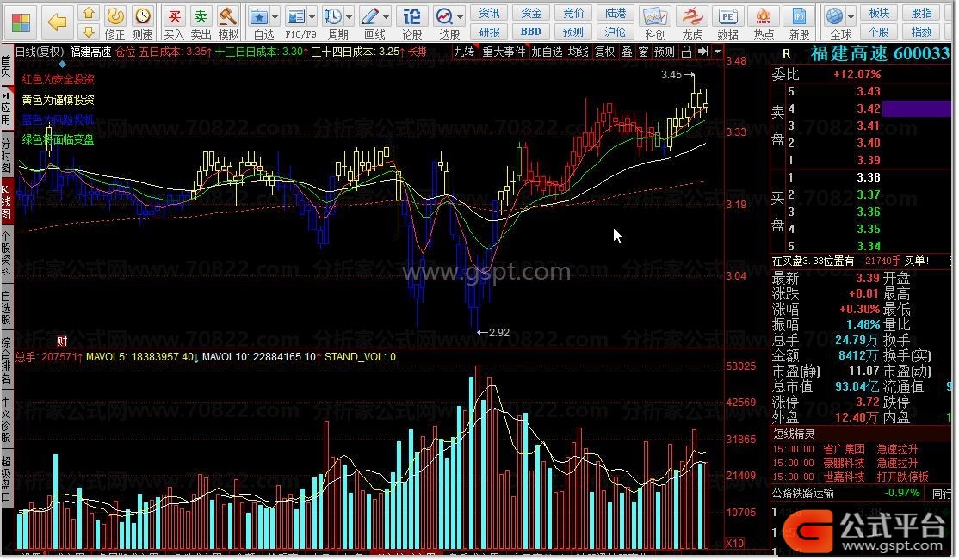Switch to the K线图 side tab

tap(6, 201)
